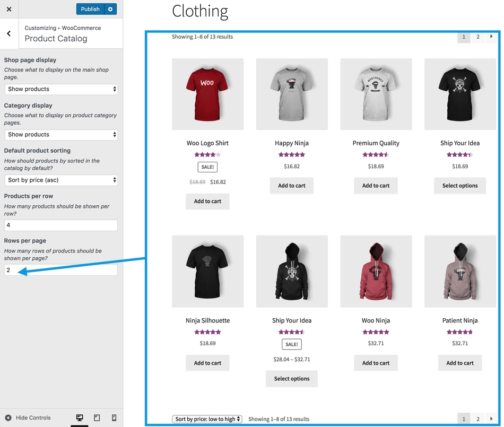Open Premium Quality white t-shirt thumbnail
This screenshot has height=427, width=504.
376,94
